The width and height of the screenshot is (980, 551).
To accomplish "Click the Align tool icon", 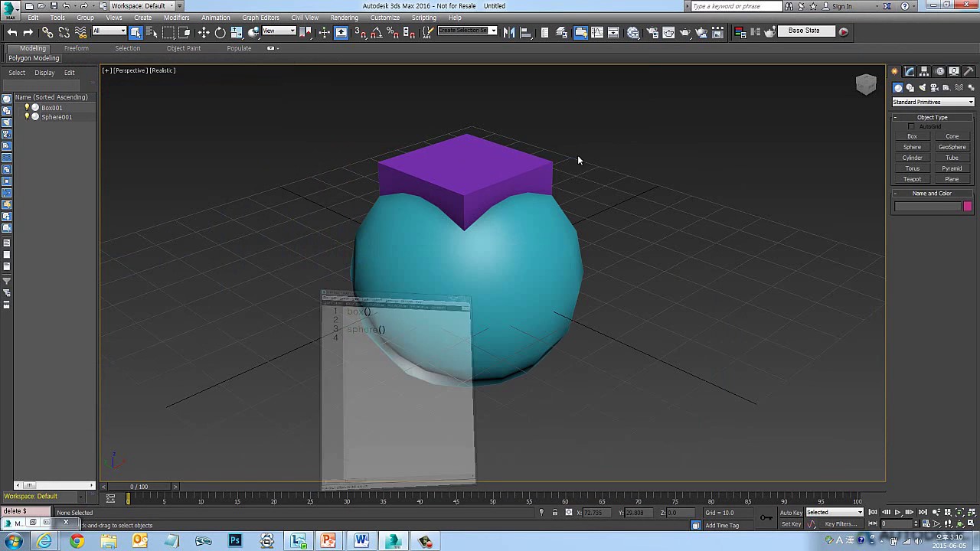I will click(526, 32).
